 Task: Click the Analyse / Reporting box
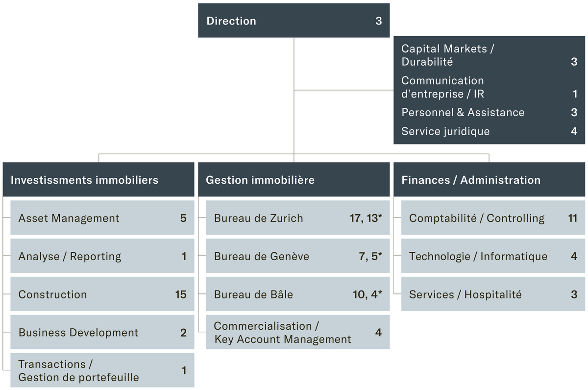tap(102, 256)
